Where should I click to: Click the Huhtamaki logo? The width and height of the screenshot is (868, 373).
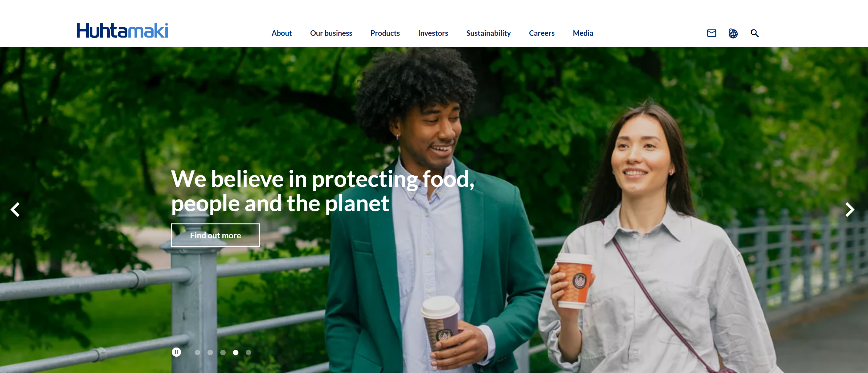tap(122, 30)
